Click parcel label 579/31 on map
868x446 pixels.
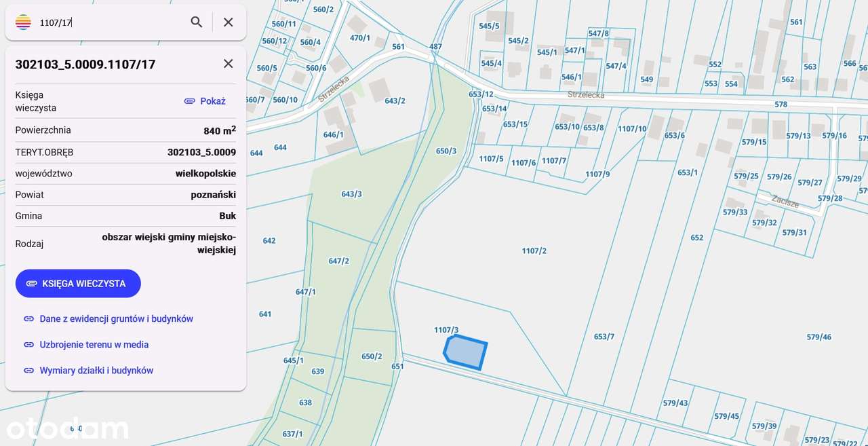pyautogui.click(x=795, y=233)
